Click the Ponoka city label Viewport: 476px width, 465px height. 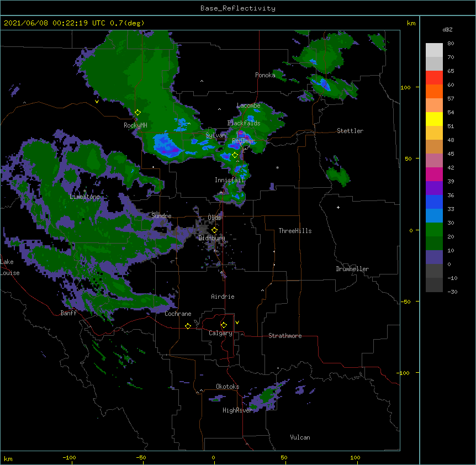tap(265, 75)
